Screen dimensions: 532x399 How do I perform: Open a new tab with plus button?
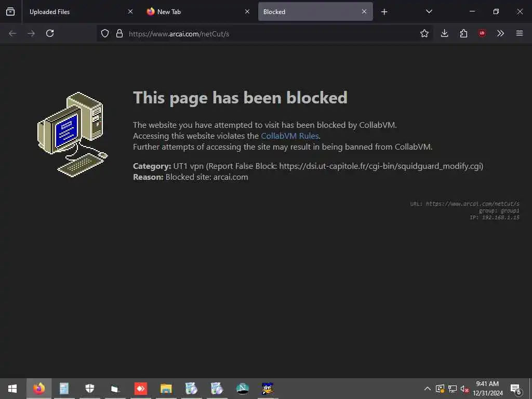(x=384, y=12)
